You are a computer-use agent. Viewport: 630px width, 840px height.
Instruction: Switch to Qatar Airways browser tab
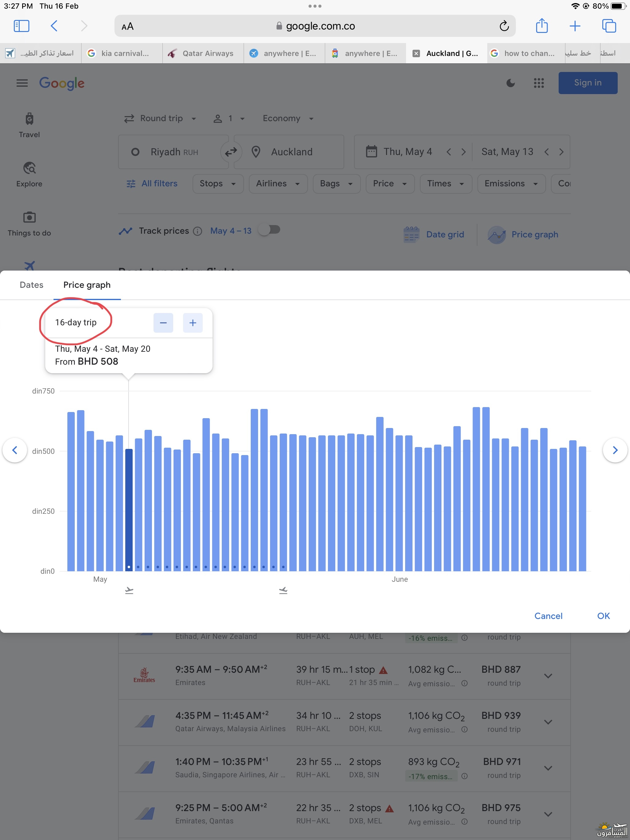click(x=203, y=53)
